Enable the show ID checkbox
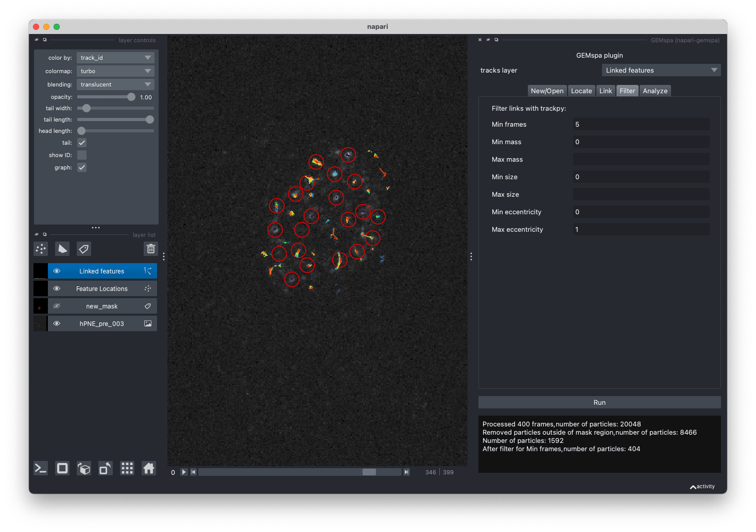 (x=82, y=155)
